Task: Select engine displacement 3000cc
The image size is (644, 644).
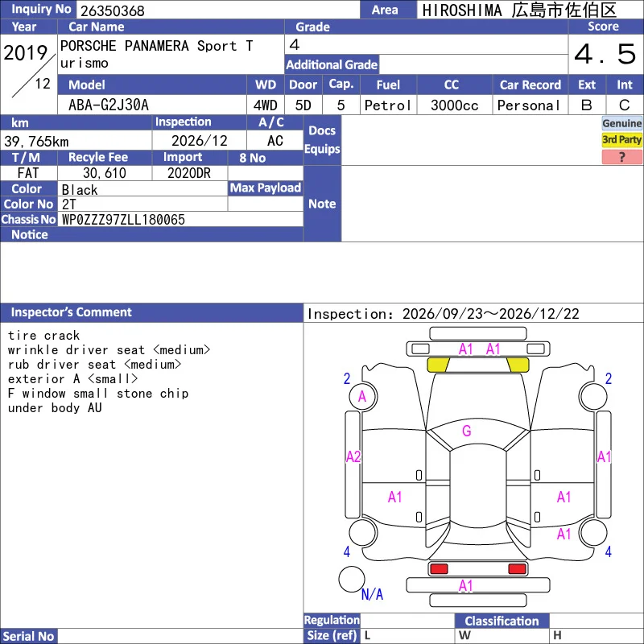Action: point(454,105)
